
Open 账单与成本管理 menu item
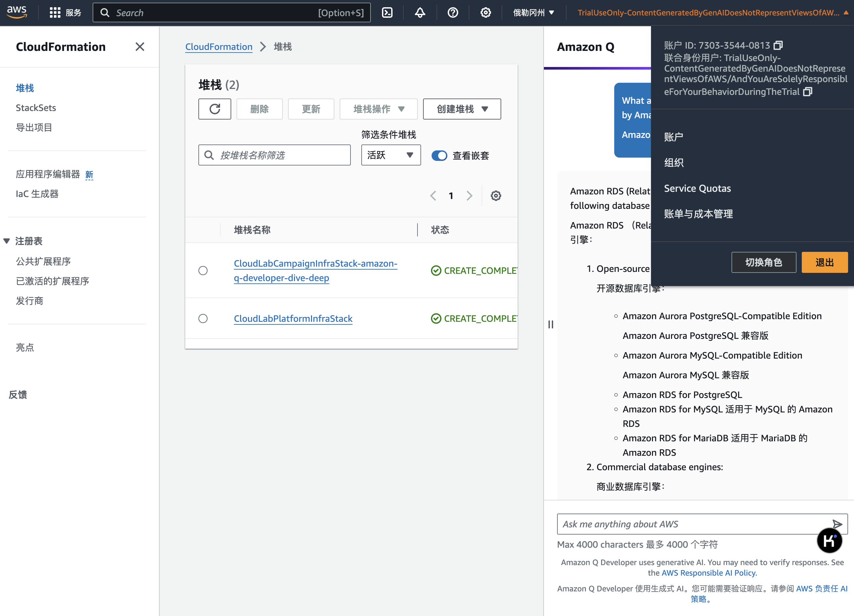[699, 214]
